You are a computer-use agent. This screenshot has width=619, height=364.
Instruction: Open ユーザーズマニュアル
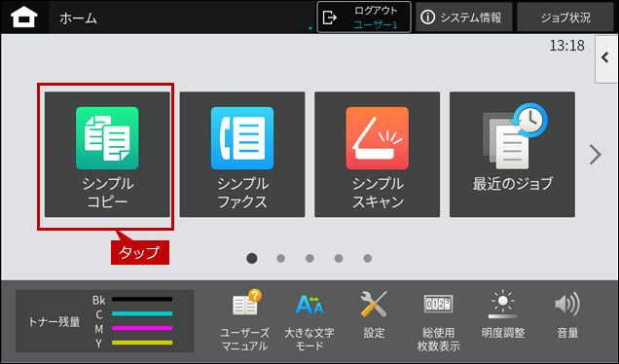point(244,320)
